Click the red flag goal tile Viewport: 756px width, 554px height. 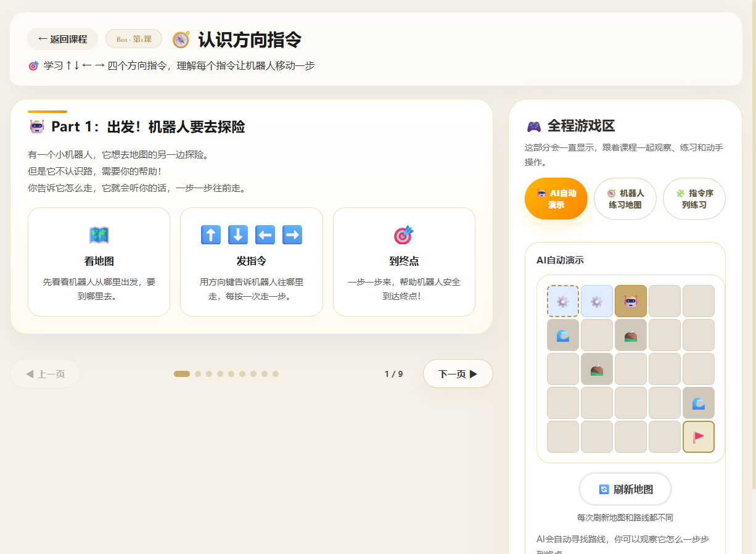(x=699, y=437)
